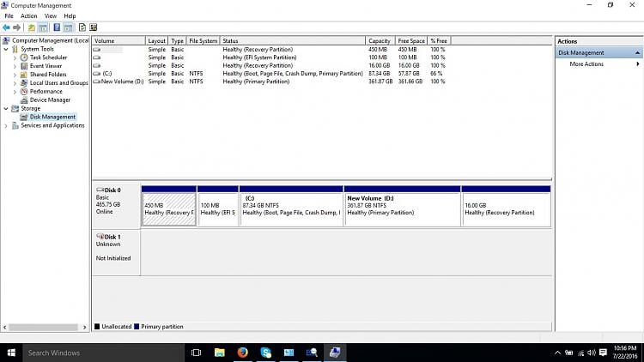Go back using the blue back arrow

pyautogui.click(x=6, y=27)
